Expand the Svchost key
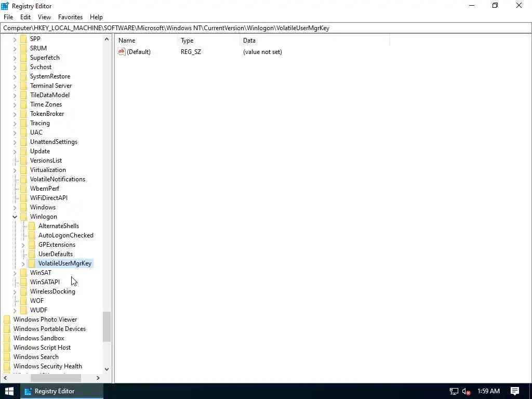Screen dimensions: 532x399 (x=15, y=68)
